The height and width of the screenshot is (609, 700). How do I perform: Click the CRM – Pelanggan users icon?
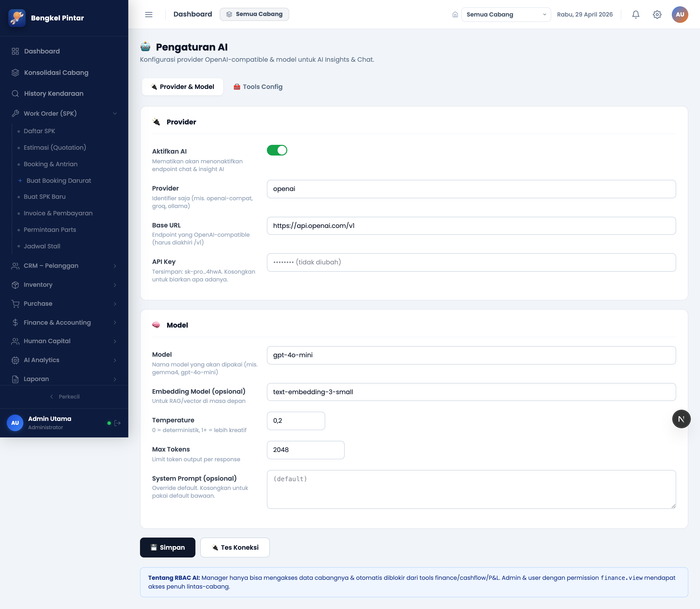15,266
